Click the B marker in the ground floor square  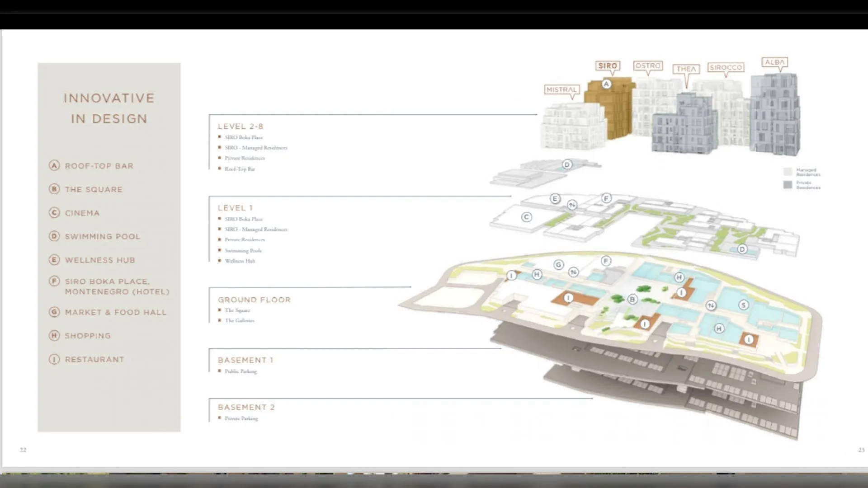pos(632,299)
